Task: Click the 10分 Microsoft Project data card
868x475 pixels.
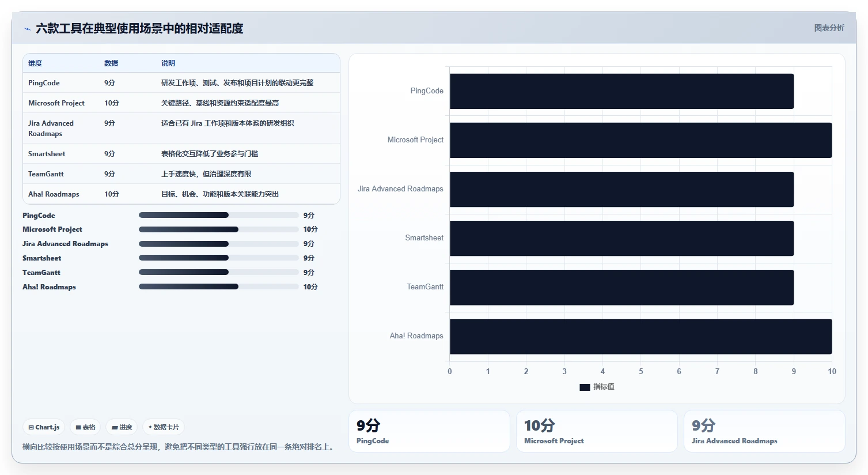Action: point(597,431)
